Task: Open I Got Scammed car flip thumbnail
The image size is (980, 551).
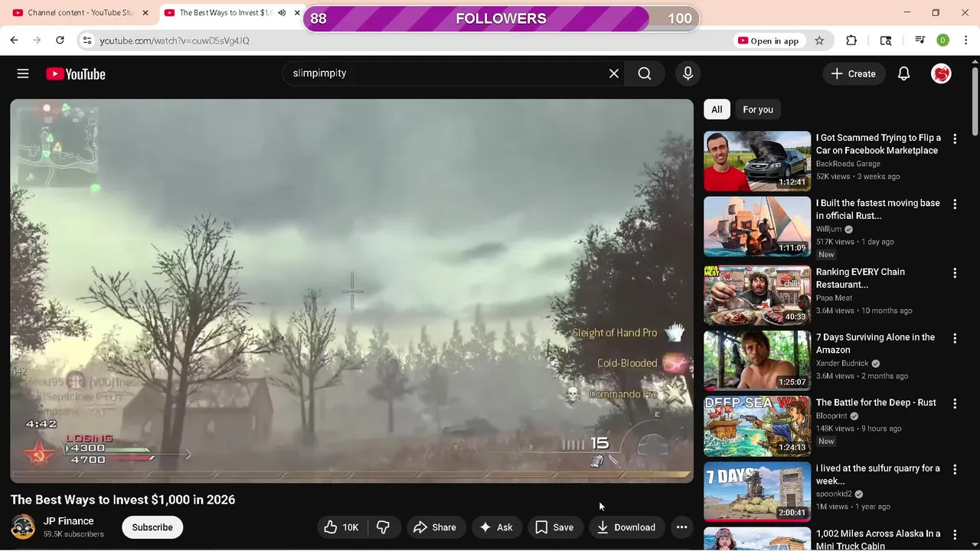Action: tap(757, 161)
